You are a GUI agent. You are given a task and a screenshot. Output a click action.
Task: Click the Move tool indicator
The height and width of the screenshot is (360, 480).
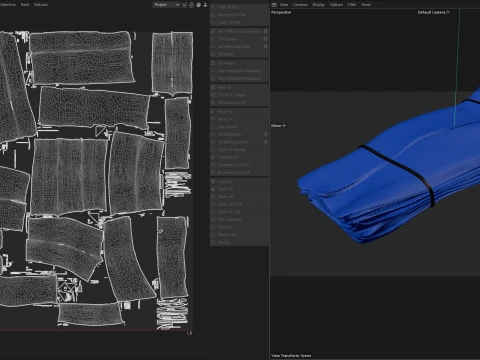click(279, 126)
